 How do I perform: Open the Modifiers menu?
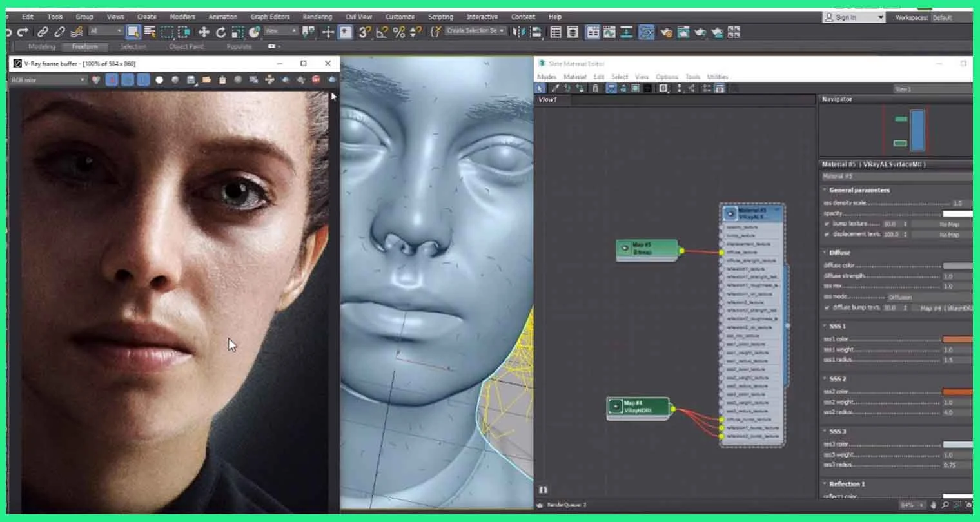[182, 17]
